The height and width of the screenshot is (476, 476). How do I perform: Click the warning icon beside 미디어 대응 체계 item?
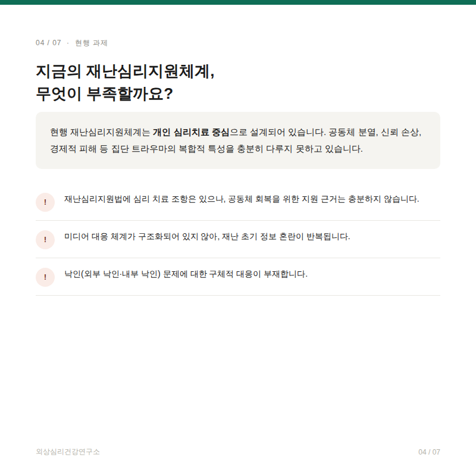tap(45, 240)
